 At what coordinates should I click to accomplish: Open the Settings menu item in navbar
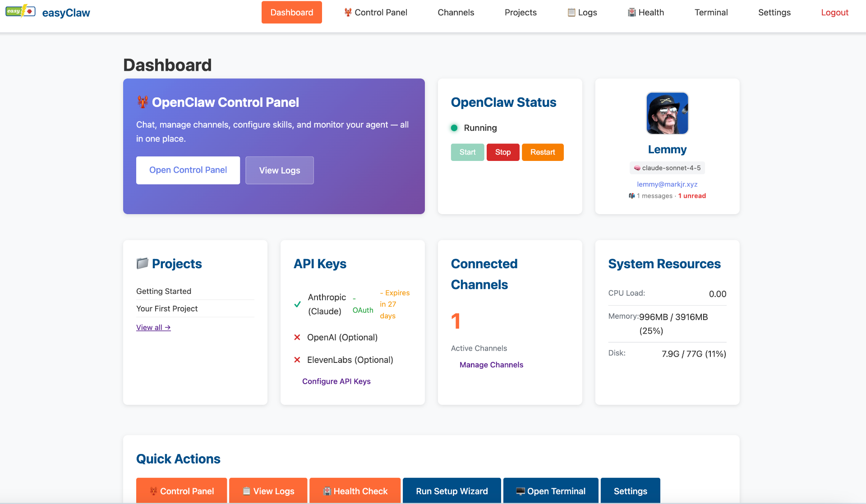pyautogui.click(x=774, y=12)
